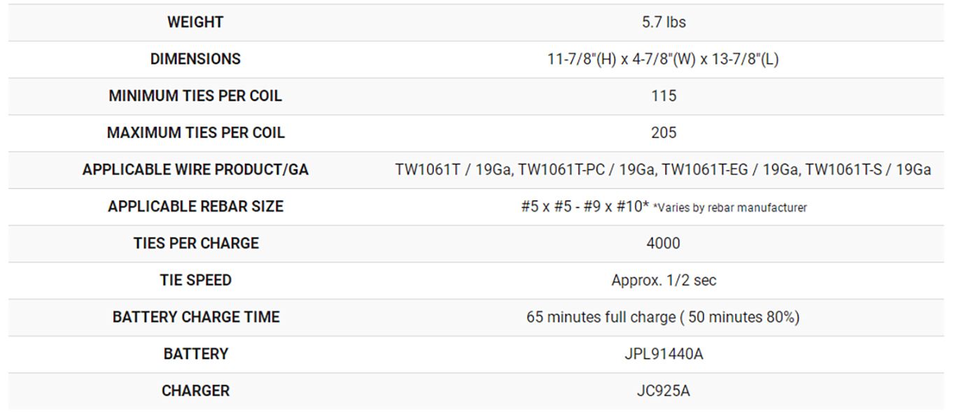The image size is (980, 415).
Task: Click the BATTERY CHARGE TIME label
Action: pos(195,317)
